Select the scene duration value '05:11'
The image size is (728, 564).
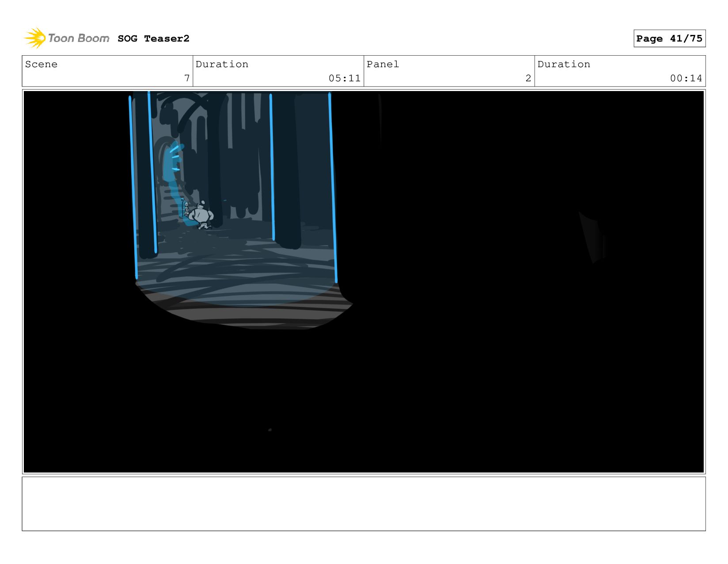pyautogui.click(x=345, y=78)
